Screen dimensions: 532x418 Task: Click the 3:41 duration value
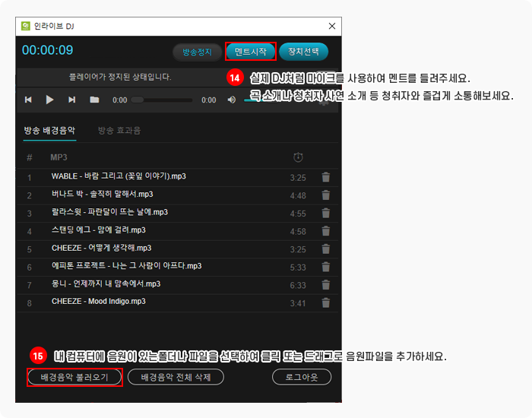[298, 303]
